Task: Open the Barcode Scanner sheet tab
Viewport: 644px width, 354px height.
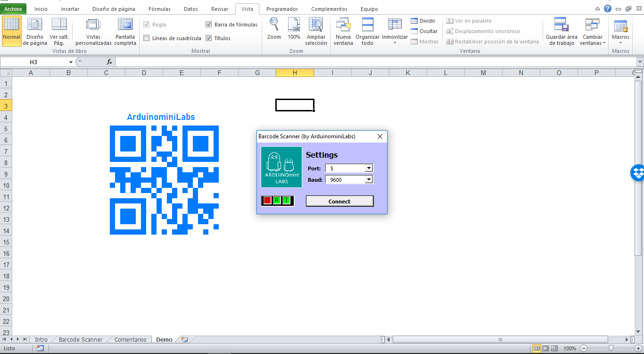Action: point(81,339)
